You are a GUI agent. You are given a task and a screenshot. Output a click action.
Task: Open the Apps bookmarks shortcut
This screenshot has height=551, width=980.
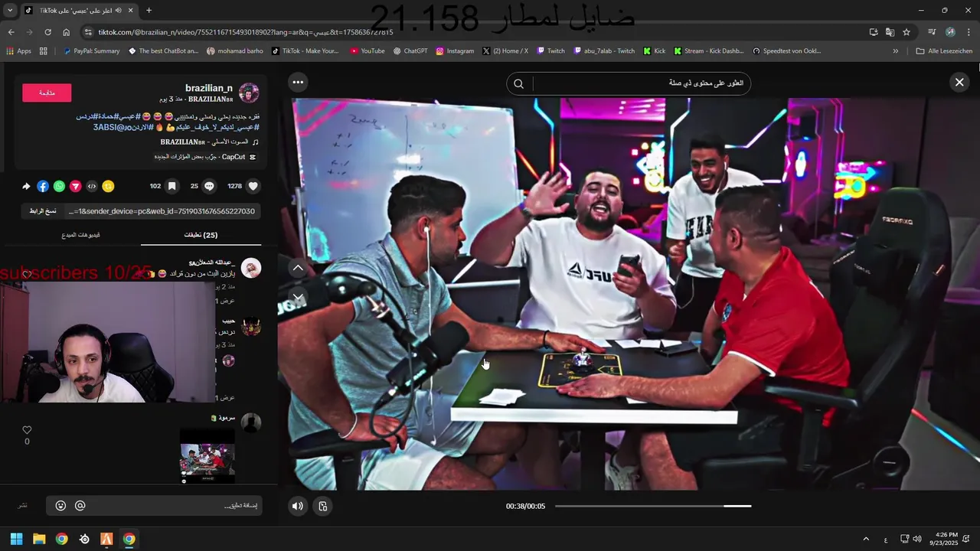point(19,51)
